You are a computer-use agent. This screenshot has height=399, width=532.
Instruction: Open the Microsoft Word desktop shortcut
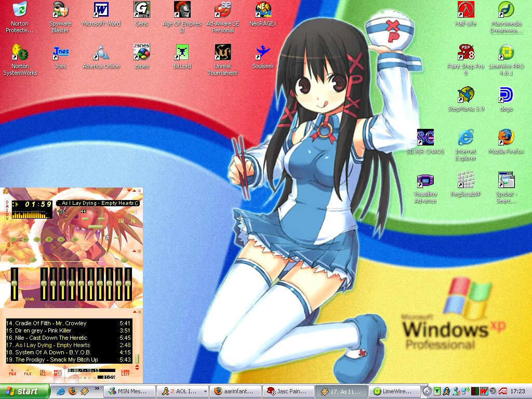pyautogui.click(x=101, y=14)
